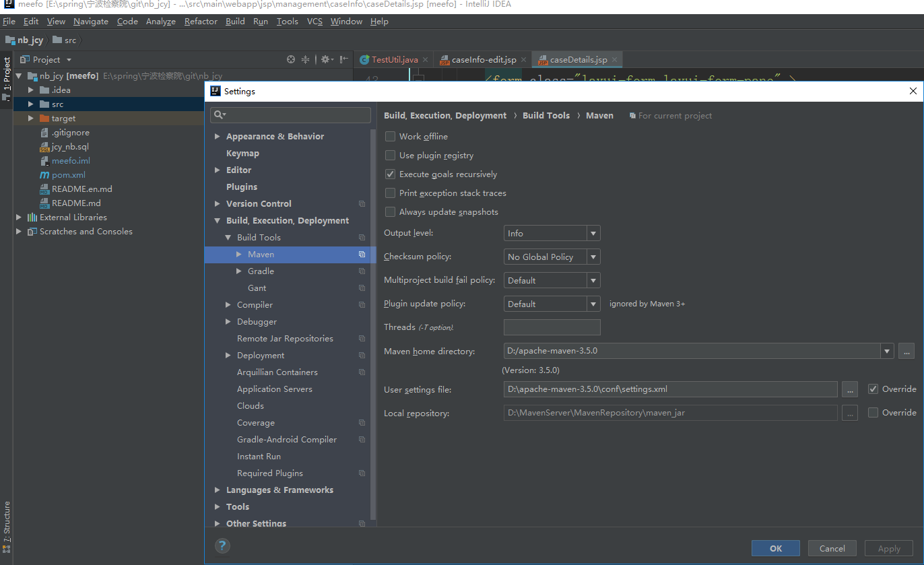924x565 pixels.
Task: Open the Analyze menu
Action: pos(161,22)
